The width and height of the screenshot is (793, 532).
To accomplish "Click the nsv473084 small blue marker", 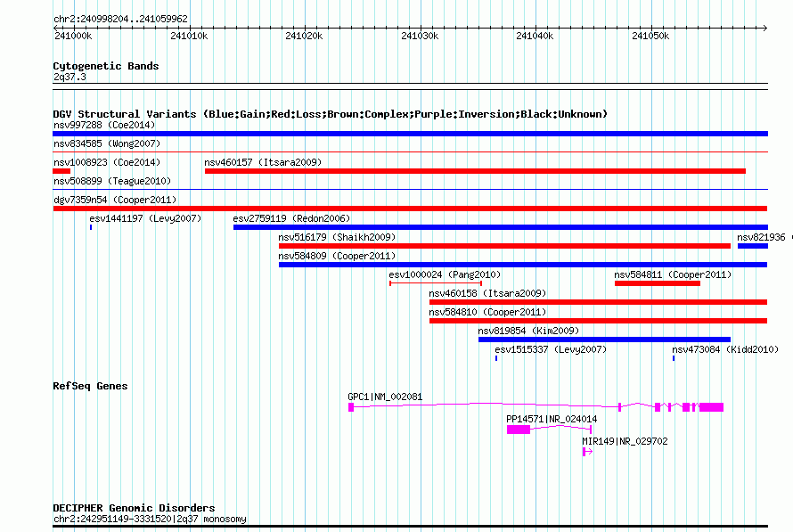I will point(674,358).
